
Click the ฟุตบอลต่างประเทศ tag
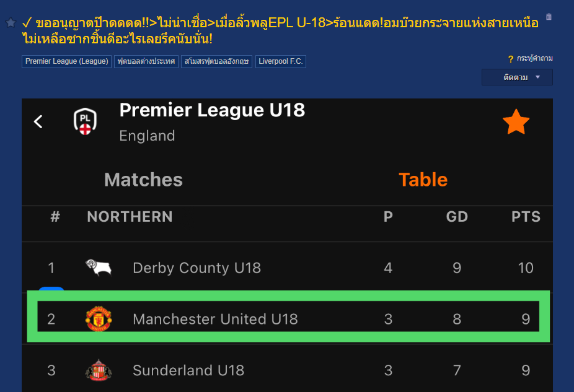click(x=146, y=61)
